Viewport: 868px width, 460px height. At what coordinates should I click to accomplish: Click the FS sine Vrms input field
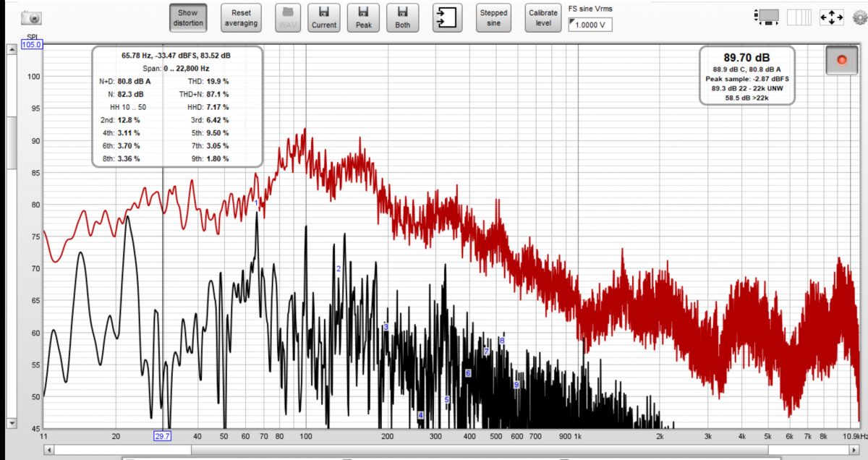click(x=591, y=25)
